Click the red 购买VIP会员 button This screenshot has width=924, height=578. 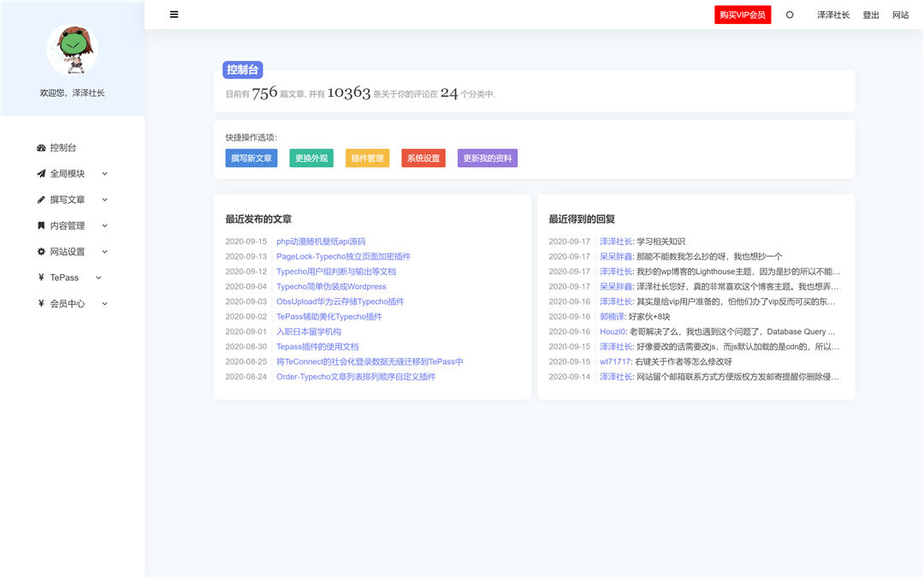[x=742, y=15]
